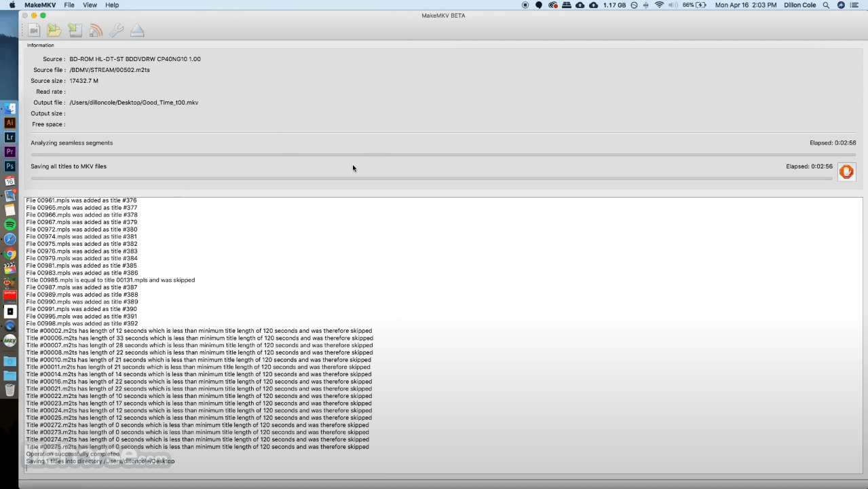Click log line 'File 00998.mpls was added as title #392'
This screenshot has height=489, width=868.
coord(81,323)
